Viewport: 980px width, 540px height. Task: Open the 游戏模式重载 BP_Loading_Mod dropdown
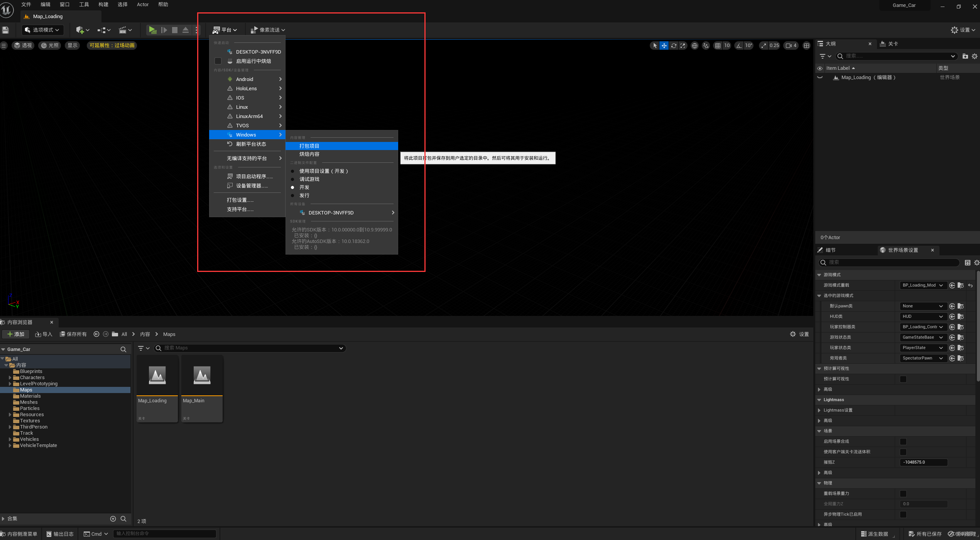click(923, 285)
